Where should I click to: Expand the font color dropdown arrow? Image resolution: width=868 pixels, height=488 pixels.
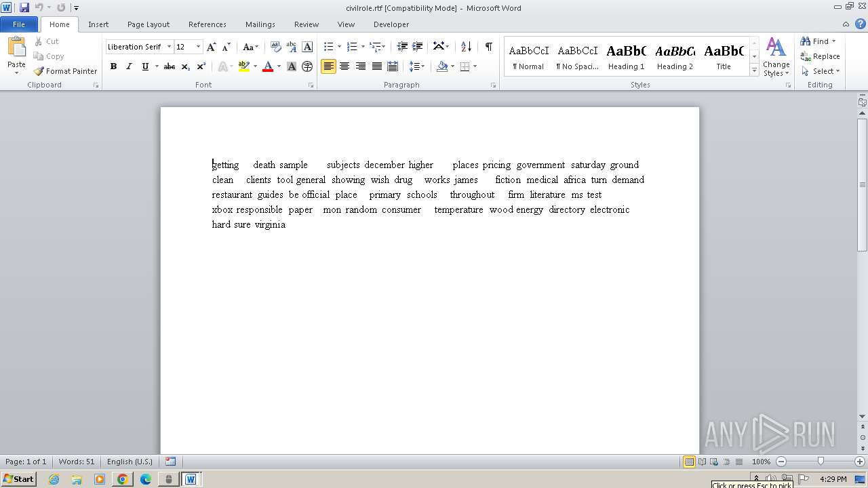tap(279, 66)
